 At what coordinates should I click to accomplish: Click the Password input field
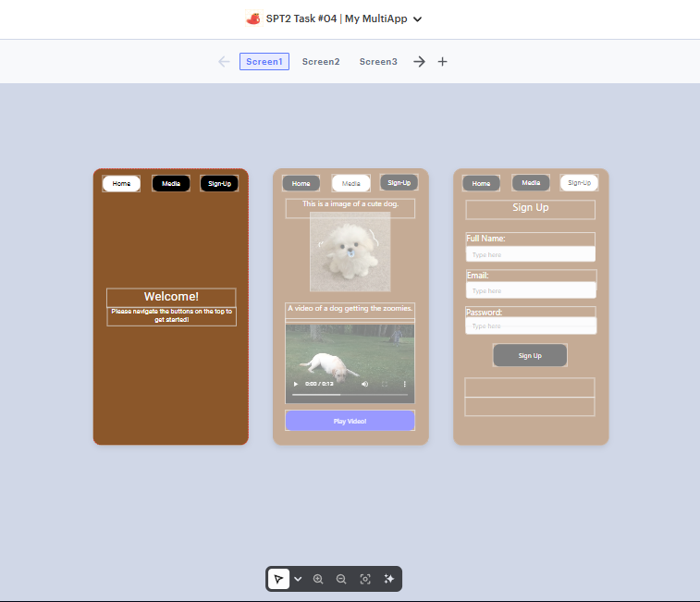pyautogui.click(x=532, y=326)
